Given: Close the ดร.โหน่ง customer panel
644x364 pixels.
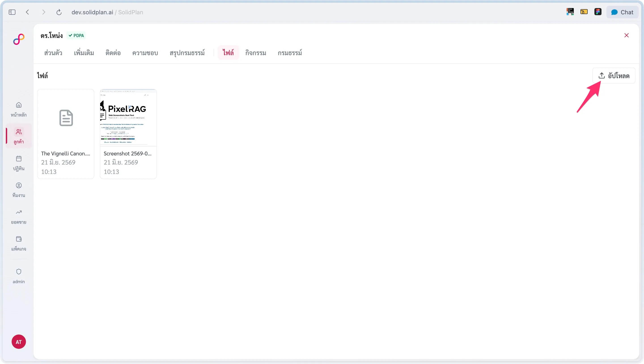Looking at the screenshot, I should click(627, 35).
